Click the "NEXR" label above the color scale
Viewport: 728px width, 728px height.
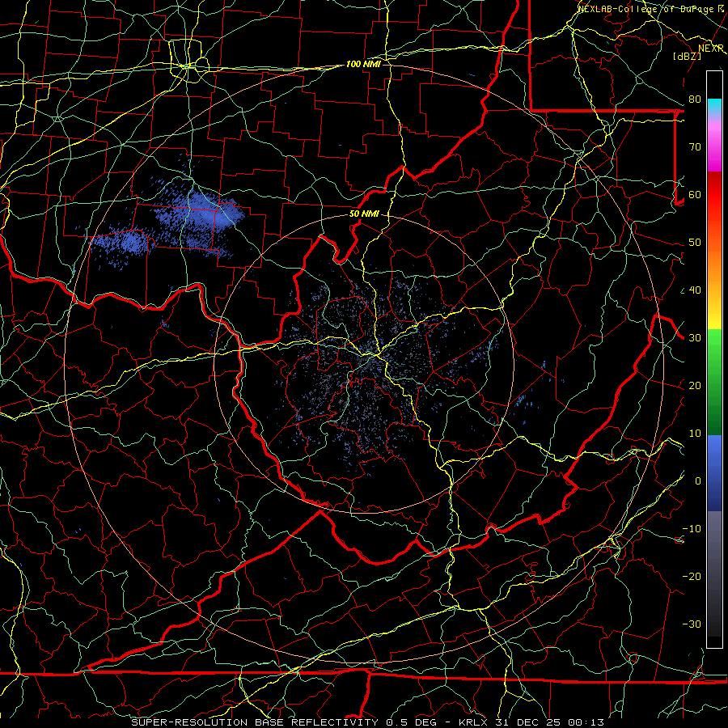coord(711,49)
